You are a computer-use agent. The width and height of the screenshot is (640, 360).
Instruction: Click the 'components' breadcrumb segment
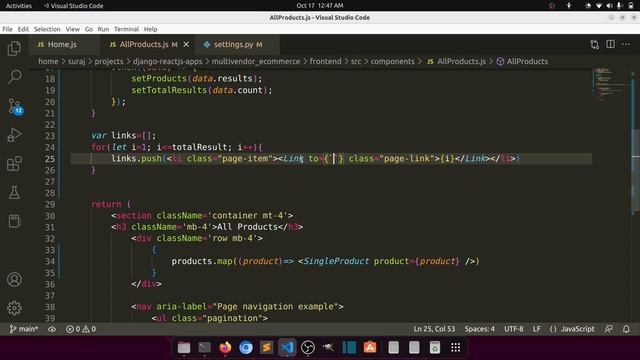click(x=392, y=61)
